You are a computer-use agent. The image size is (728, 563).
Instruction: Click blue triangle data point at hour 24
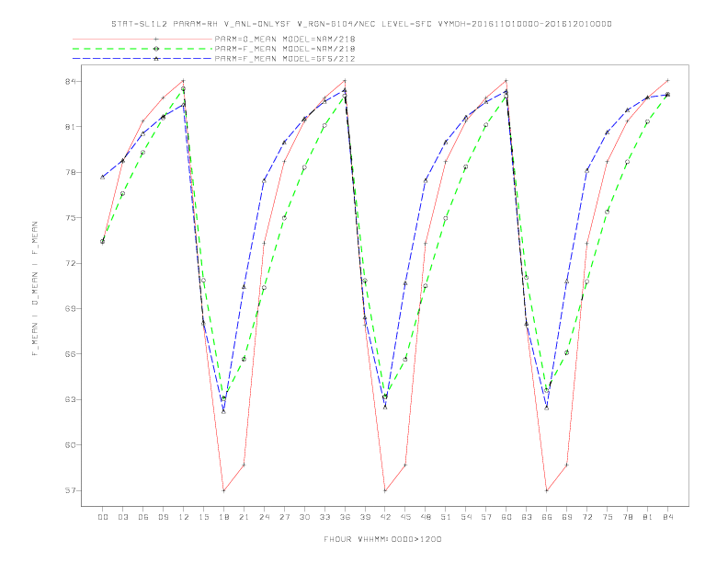pyautogui.click(x=264, y=180)
